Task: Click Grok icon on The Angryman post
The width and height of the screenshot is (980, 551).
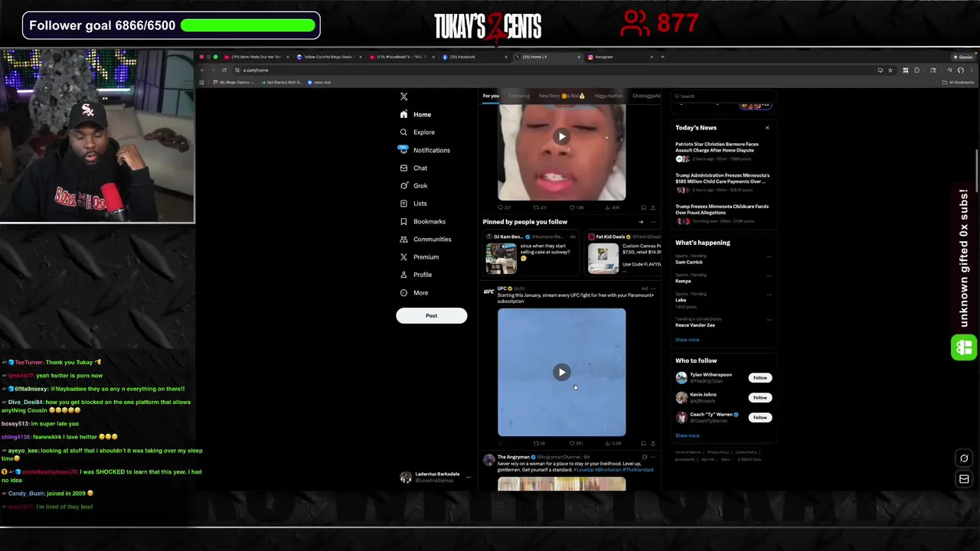Action: tap(644, 457)
